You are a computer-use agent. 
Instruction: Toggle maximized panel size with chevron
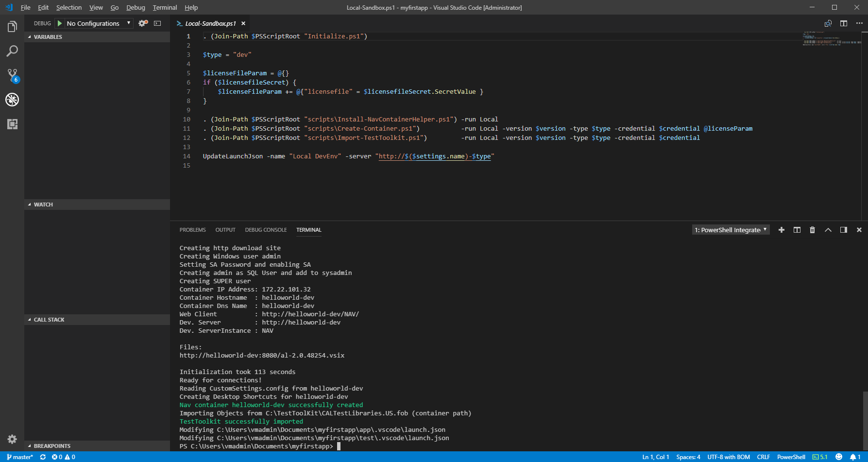(x=828, y=230)
